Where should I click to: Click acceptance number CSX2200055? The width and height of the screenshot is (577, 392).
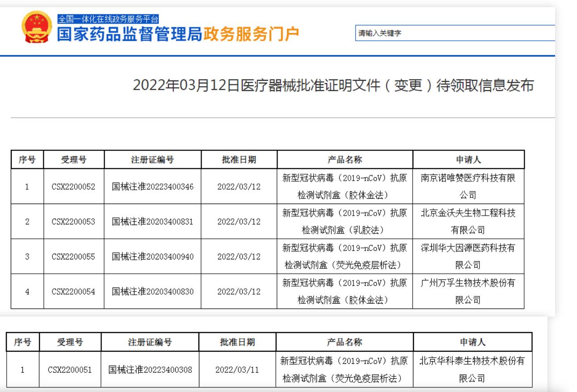click(73, 257)
